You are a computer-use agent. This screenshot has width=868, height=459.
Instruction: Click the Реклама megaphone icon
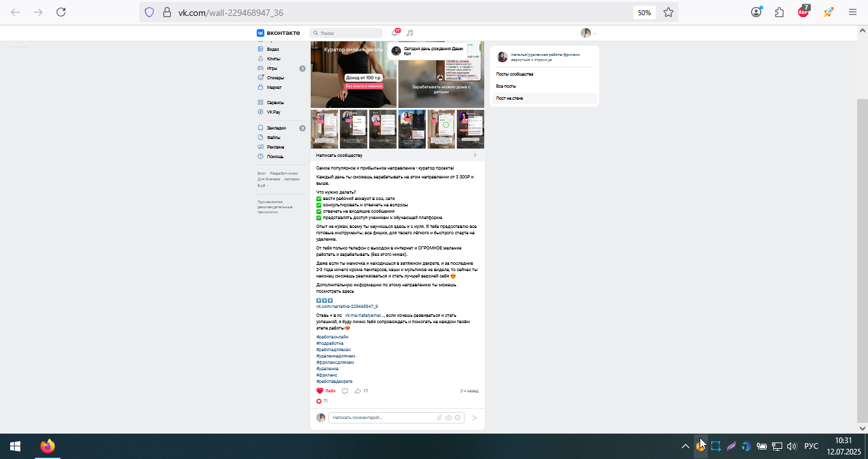261,147
